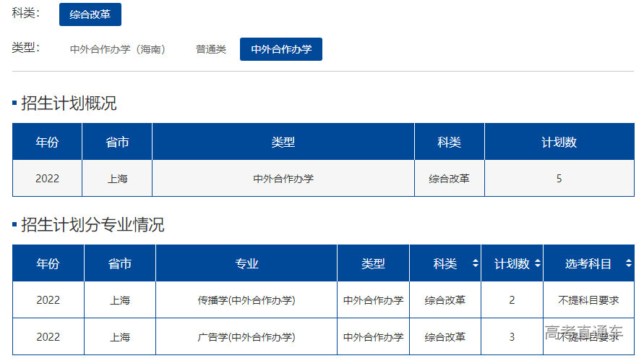The width and height of the screenshot is (644, 361).
Task: Click 上海 in 传播学 row
Action: (x=120, y=300)
